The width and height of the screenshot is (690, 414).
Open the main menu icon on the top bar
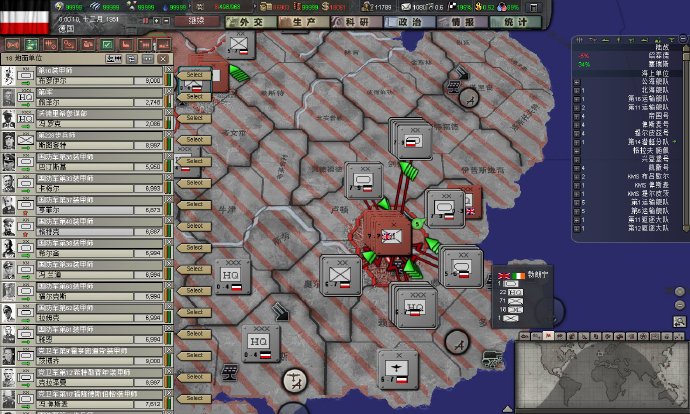coord(533,7)
